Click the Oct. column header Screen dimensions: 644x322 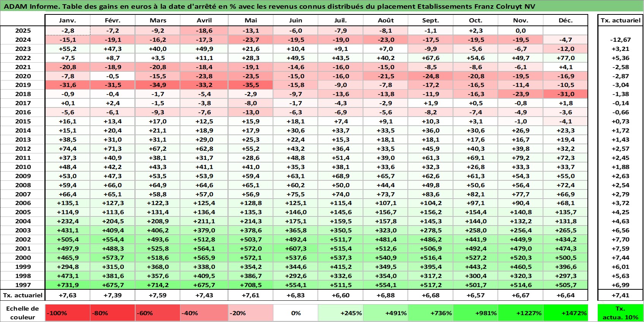[475, 21]
